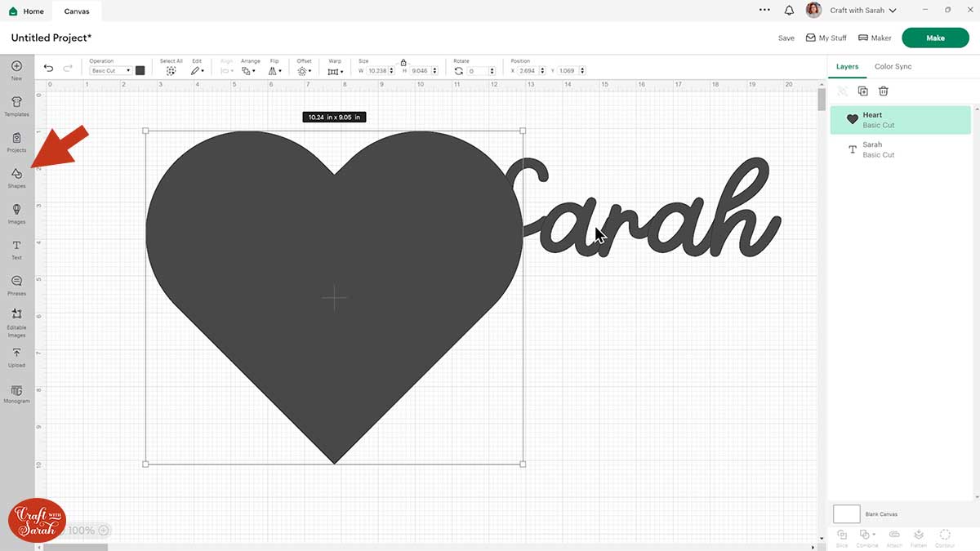Open the Images panel

(x=16, y=215)
